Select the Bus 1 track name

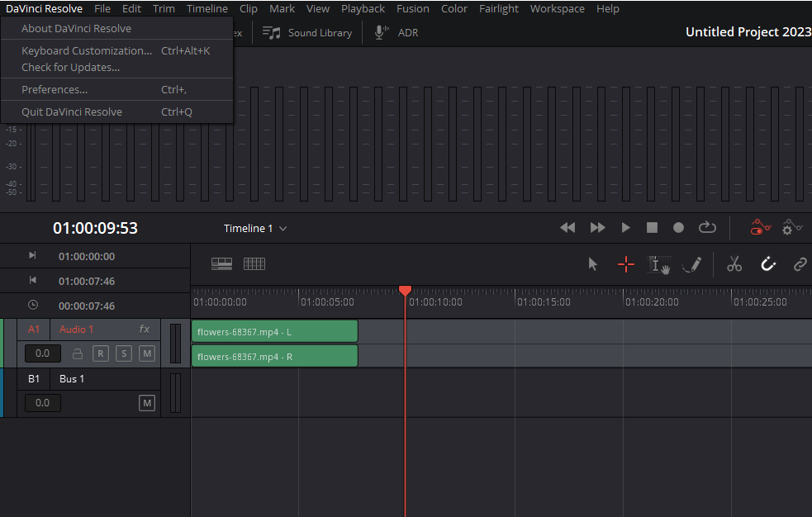[72, 379]
